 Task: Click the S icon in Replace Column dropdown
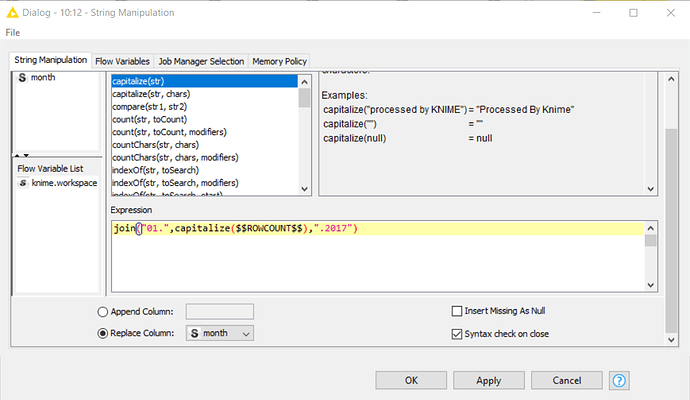(x=195, y=334)
